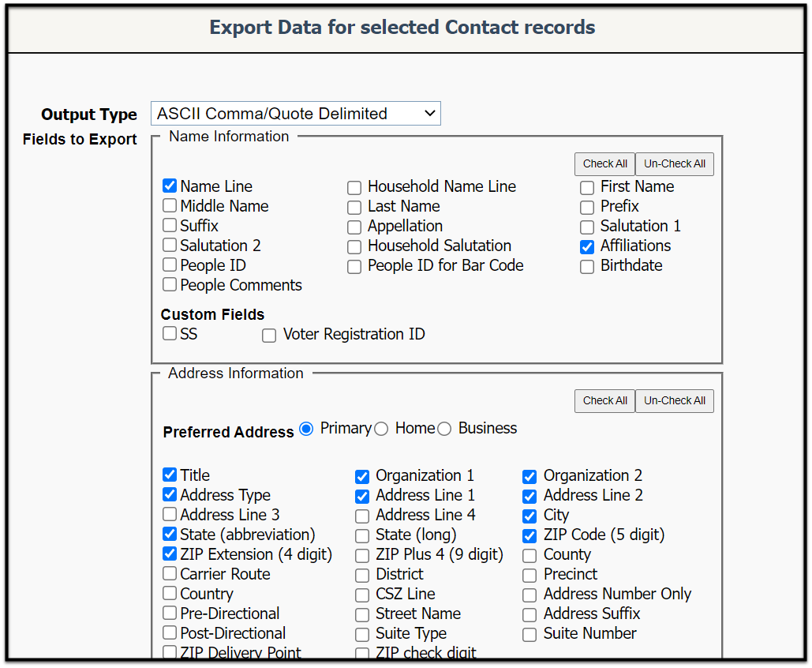Select Business as preferred address
Viewport: 812px width, 668px height.
click(x=444, y=429)
